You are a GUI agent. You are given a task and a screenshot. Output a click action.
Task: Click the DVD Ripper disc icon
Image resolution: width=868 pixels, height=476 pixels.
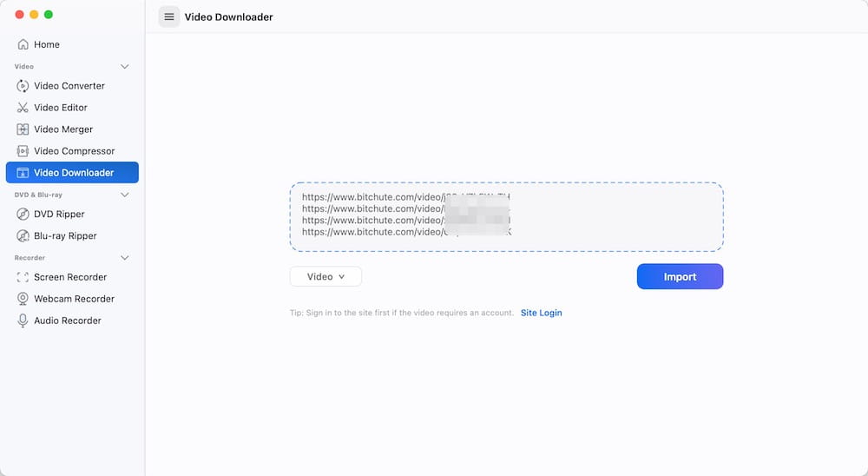coord(23,214)
